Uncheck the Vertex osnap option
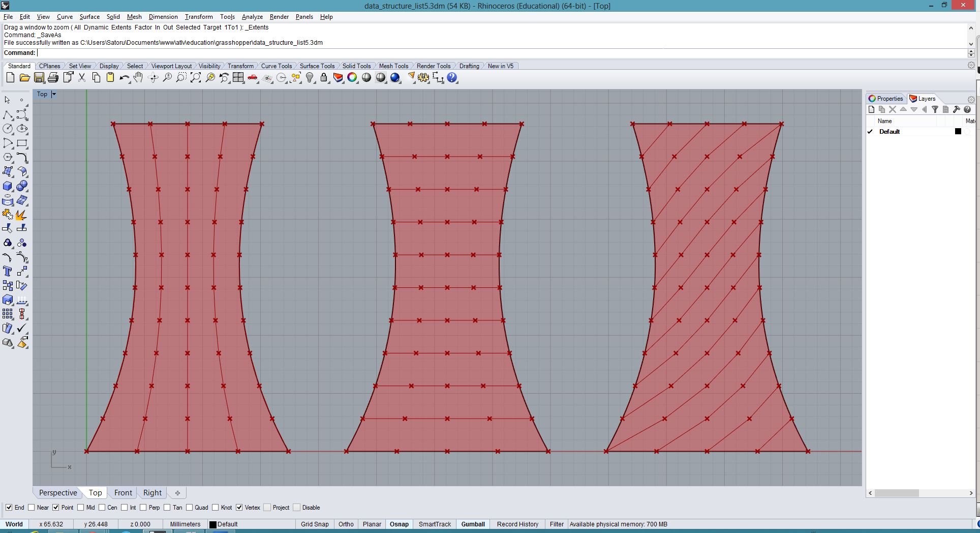980x533 pixels. [x=239, y=508]
